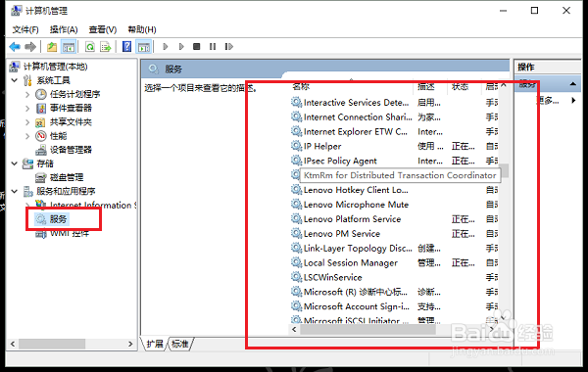588x372 pixels.
Task: Click the Refresh toolbar icon
Action: click(x=90, y=47)
